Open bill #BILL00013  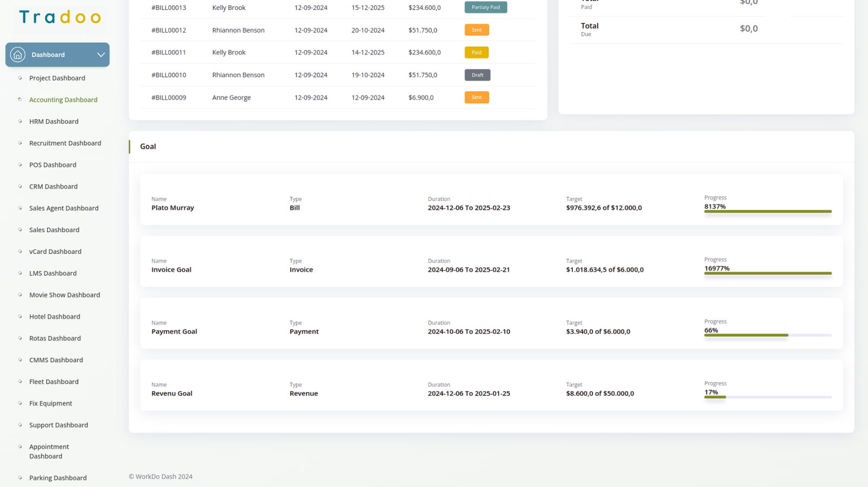[169, 8]
